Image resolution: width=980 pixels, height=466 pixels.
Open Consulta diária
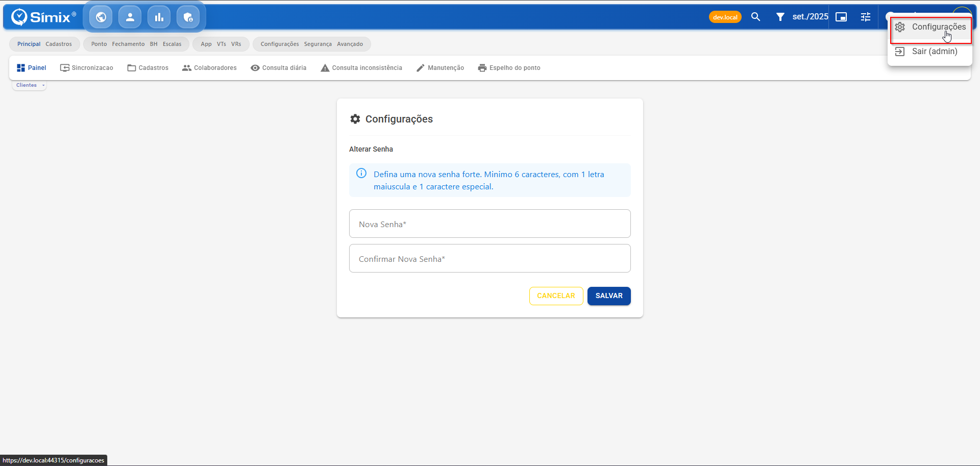(279, 68)
